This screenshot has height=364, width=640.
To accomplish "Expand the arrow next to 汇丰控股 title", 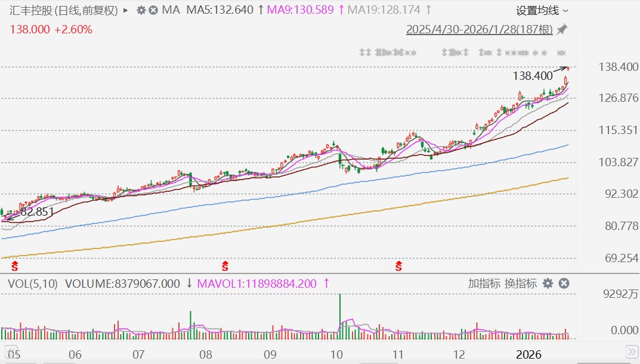I will pyautogui.click(x=126, y=10).
